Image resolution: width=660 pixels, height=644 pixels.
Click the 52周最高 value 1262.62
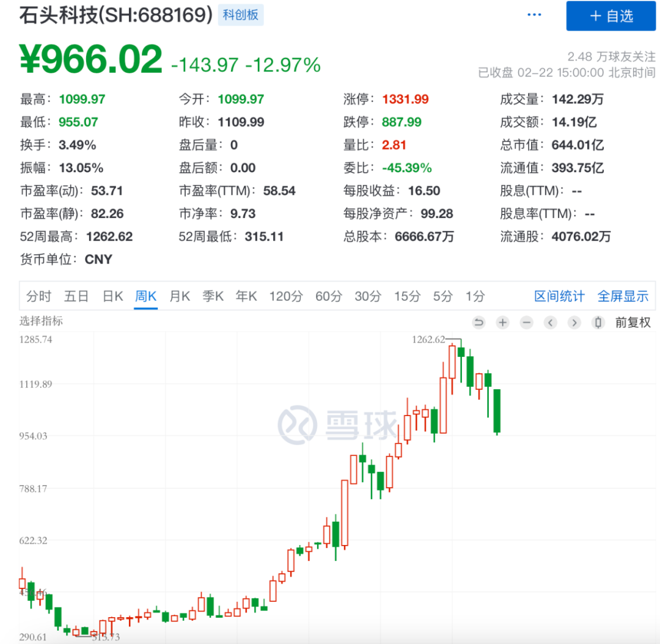[109, 236]
